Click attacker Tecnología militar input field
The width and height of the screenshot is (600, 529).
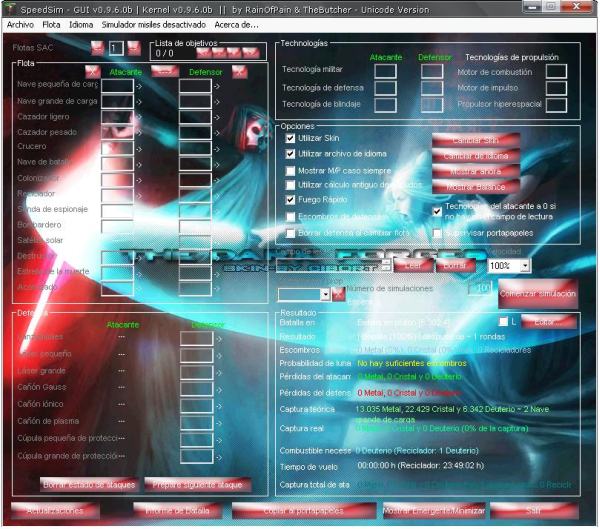385,71
